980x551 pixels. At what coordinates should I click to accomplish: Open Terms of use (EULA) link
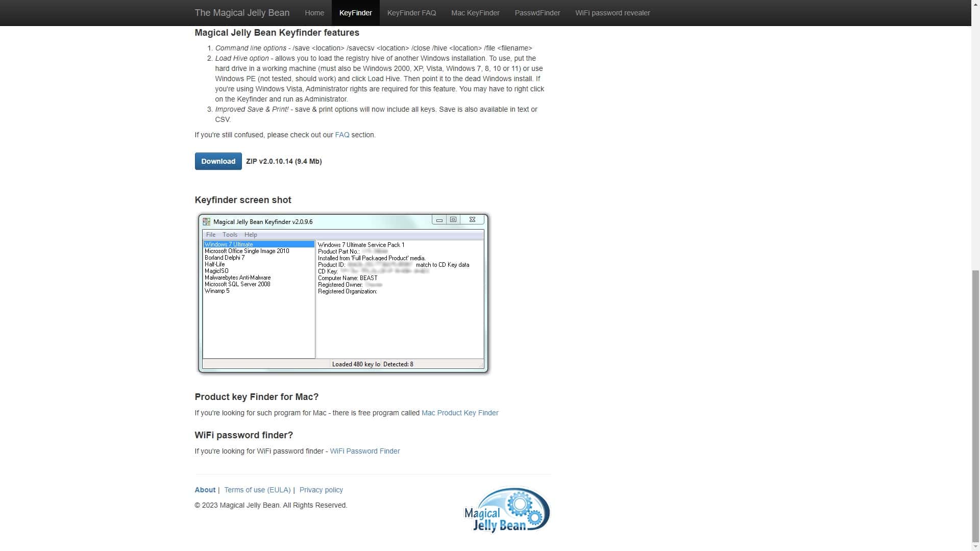click(x=257, y=490)
